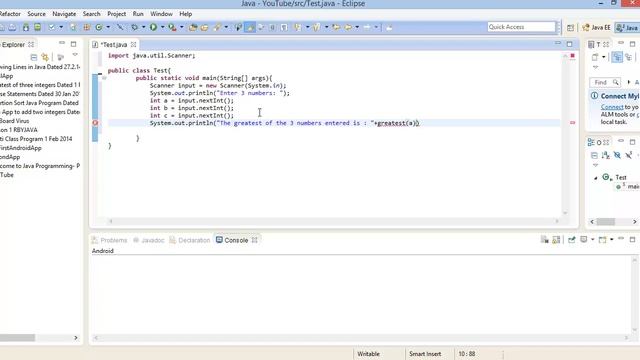This screenshot has height=360, width=640.
Task: Switch to the Declaration tab
Action: point(190,240)
